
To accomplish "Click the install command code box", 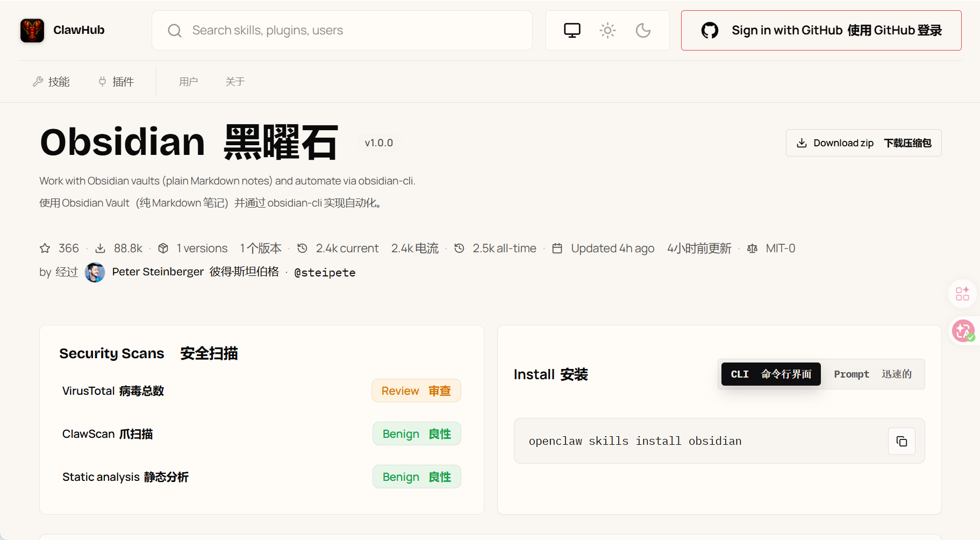I will (x=719, y=441).
